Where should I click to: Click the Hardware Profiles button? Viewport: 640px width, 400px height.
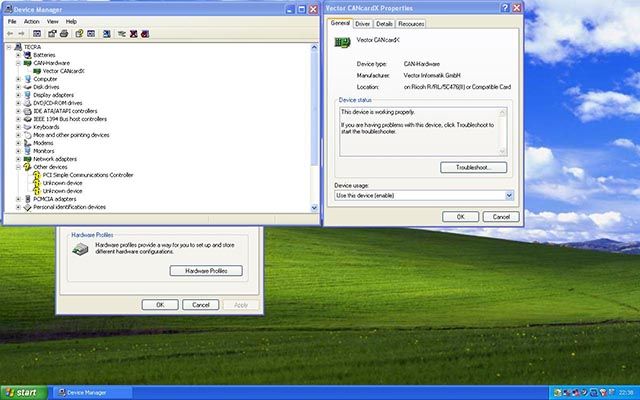pos(206,271)
